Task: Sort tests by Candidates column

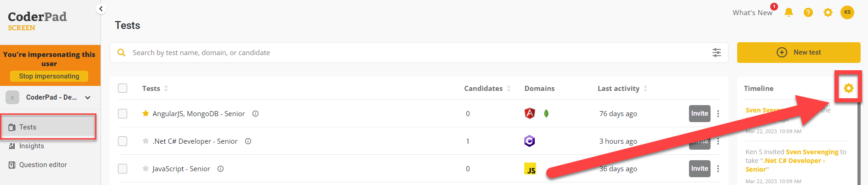Action: [x=487, y=88]
